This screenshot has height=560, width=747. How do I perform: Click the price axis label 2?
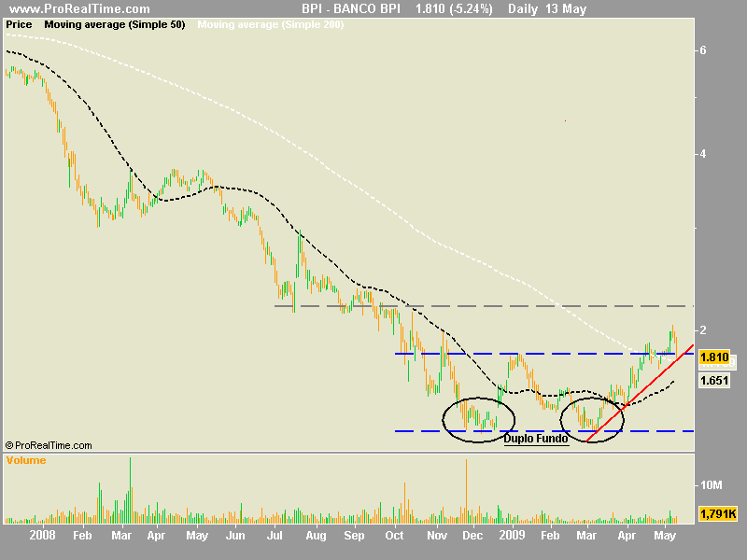pyautogui.click(x=703, y=330)
